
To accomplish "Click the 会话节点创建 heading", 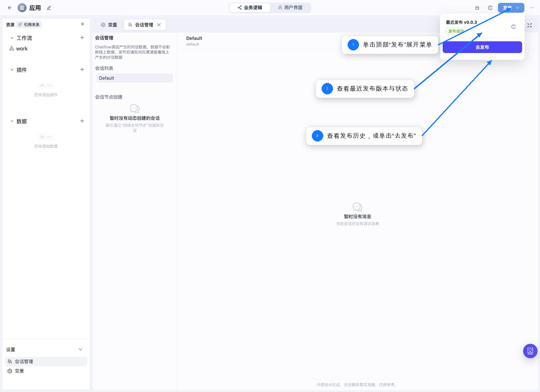I will tap(109, 97).
